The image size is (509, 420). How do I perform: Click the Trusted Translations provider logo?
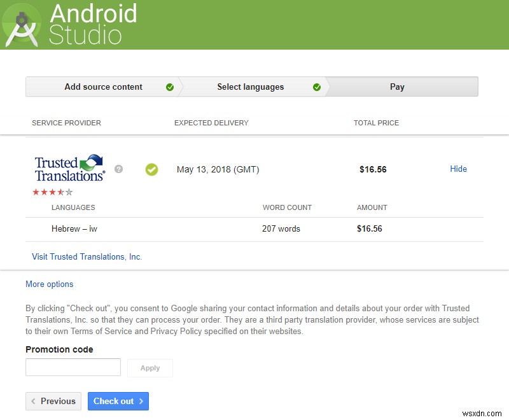pos(69,167)
